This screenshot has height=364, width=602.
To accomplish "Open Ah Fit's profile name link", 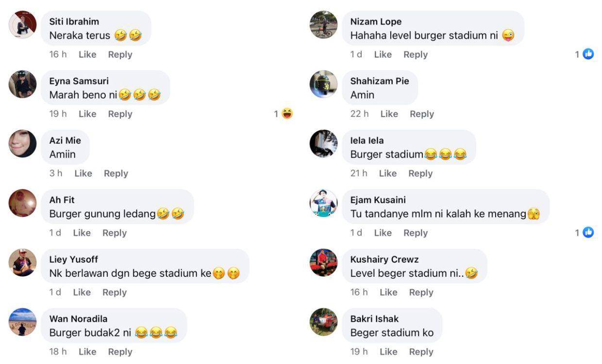I will [x=62, y=200].
